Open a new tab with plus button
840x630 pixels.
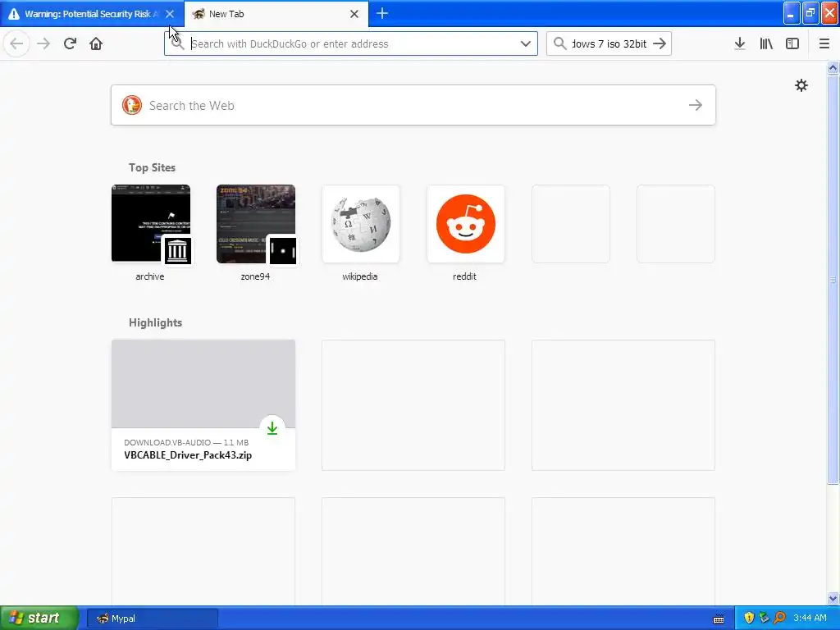point(382,13)
